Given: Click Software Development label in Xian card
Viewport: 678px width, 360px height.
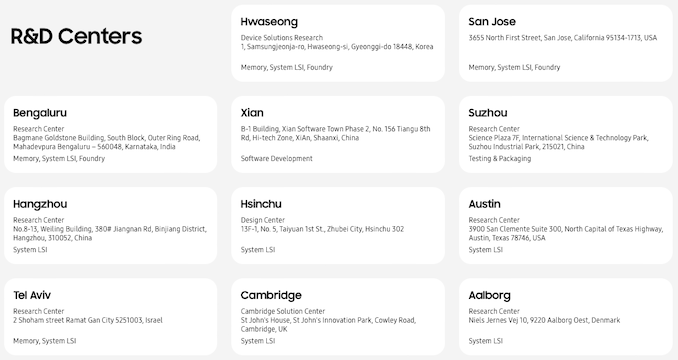Looking at the screenshot, I should (277, 159).
